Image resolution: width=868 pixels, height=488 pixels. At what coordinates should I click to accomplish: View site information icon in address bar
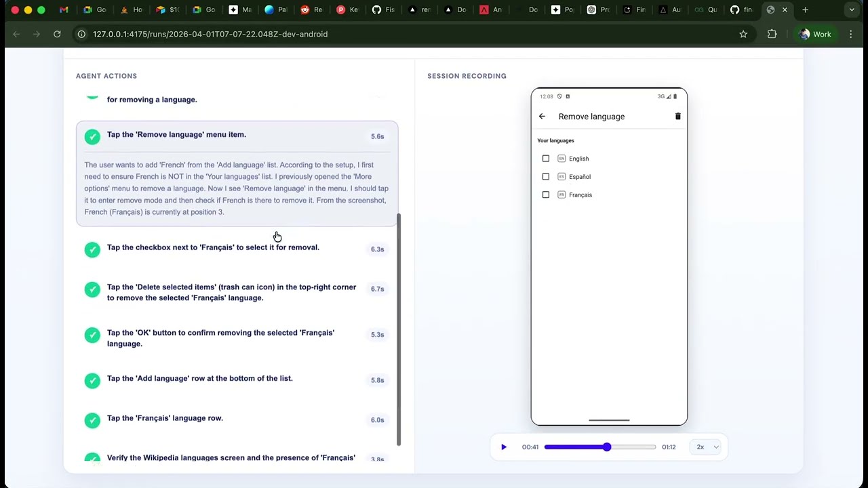coord(81,34)
